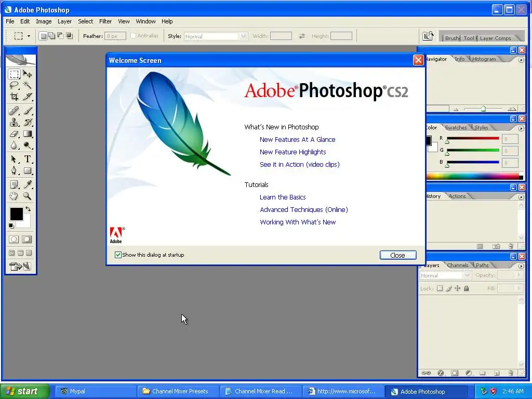Open the Filter menu
The height and width of the screenshot is (399, 532).
105,21
